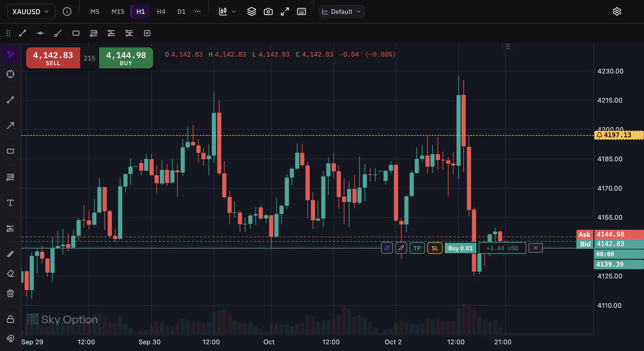Select the short position tool in favorites bar

(129, 33)
